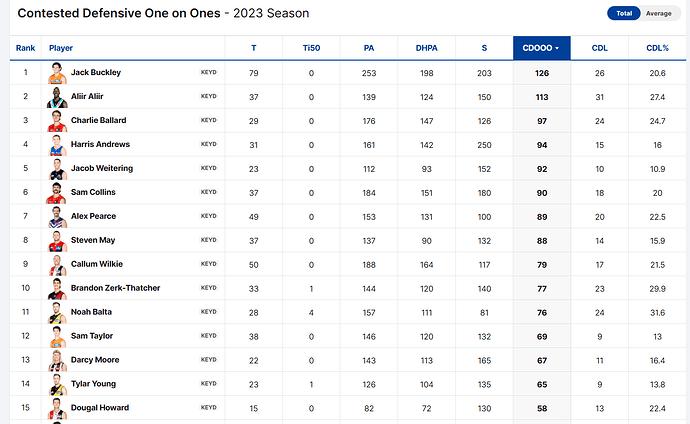Click Brandon Zerk-Thatcher's CDL% value 29.9
Viewport: 690px width, 424px height.
(657, 289)
